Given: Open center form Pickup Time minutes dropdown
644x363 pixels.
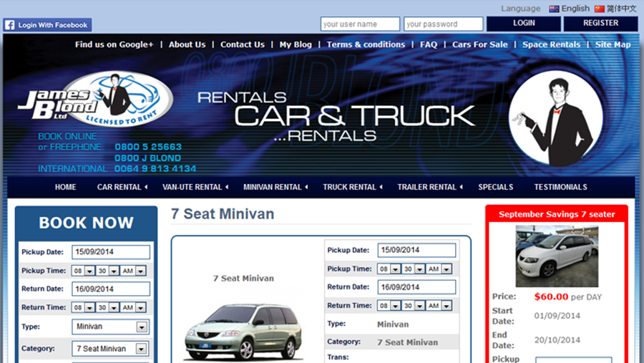Looking at the screenshot, I should click(x=413, y=269).
